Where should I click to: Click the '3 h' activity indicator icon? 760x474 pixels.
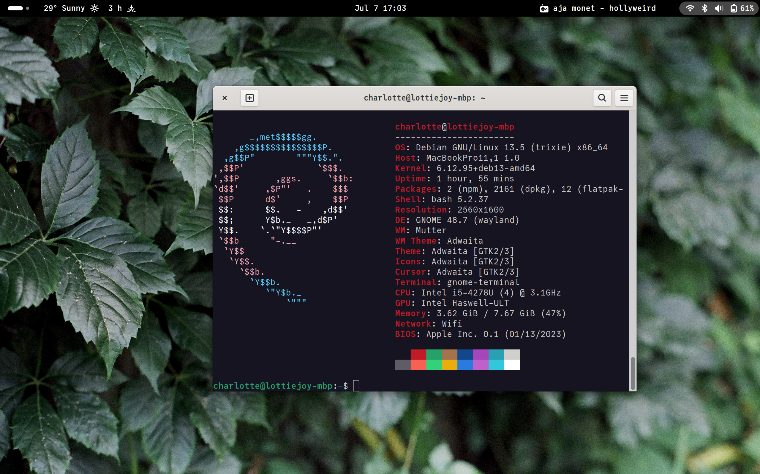[x=131, y=8]
